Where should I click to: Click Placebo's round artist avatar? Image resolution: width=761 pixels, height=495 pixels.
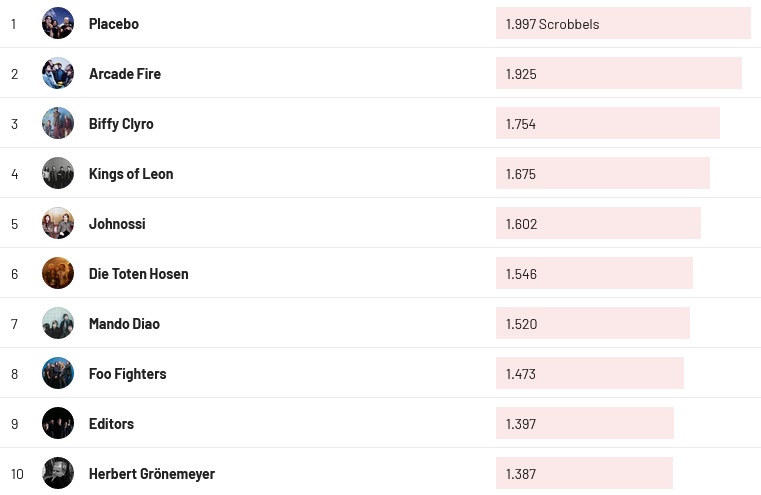click(x=58, y=23)
